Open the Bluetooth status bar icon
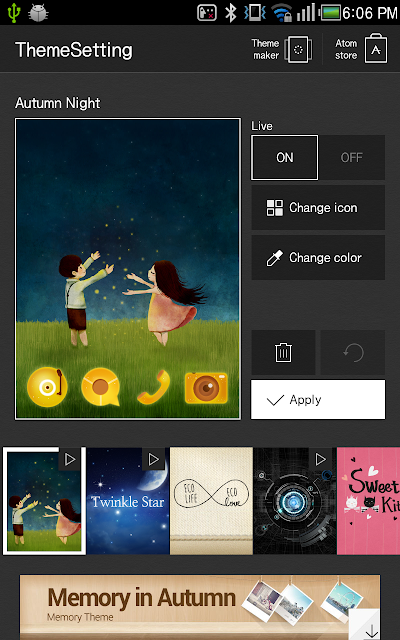400x640 pixels. [231, 12]
